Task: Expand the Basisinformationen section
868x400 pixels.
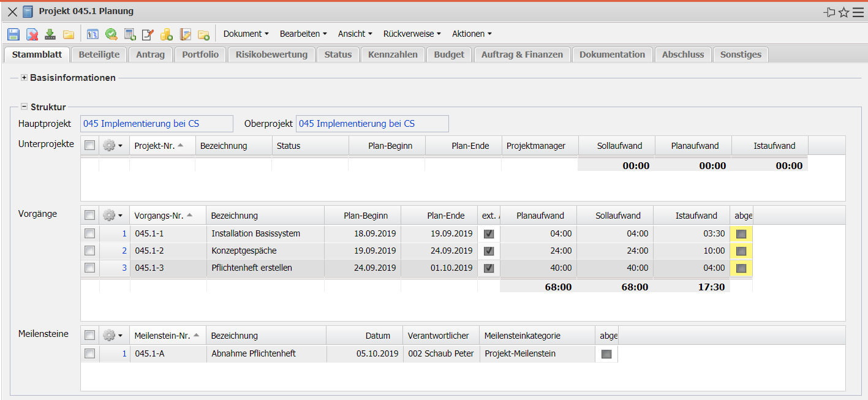Action: 25,78
